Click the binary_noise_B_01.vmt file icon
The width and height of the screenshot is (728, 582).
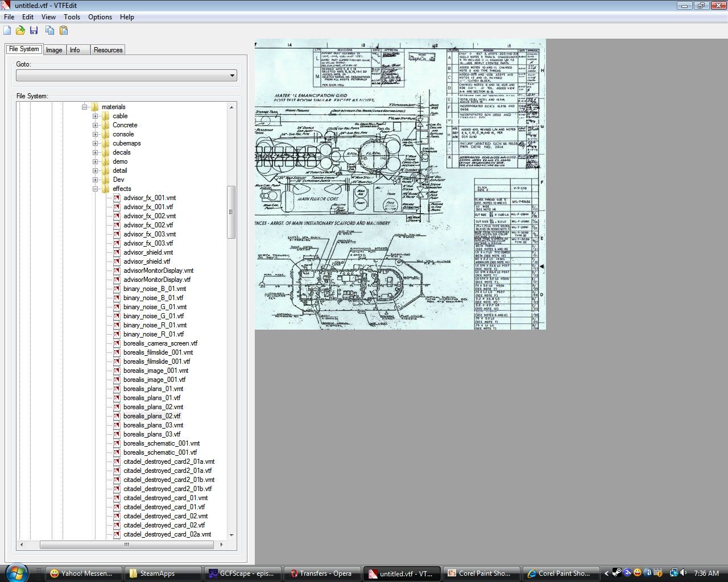pyautogui.click(x=117, y=289)
